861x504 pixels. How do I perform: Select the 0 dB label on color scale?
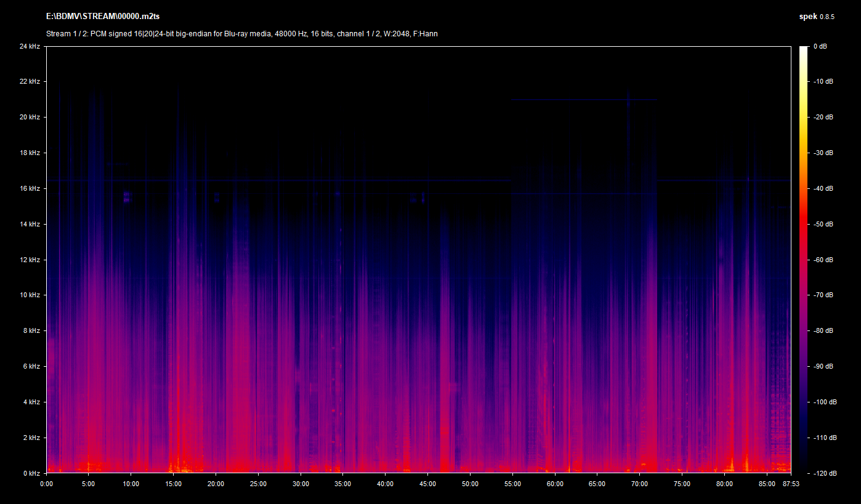(820, 47)
